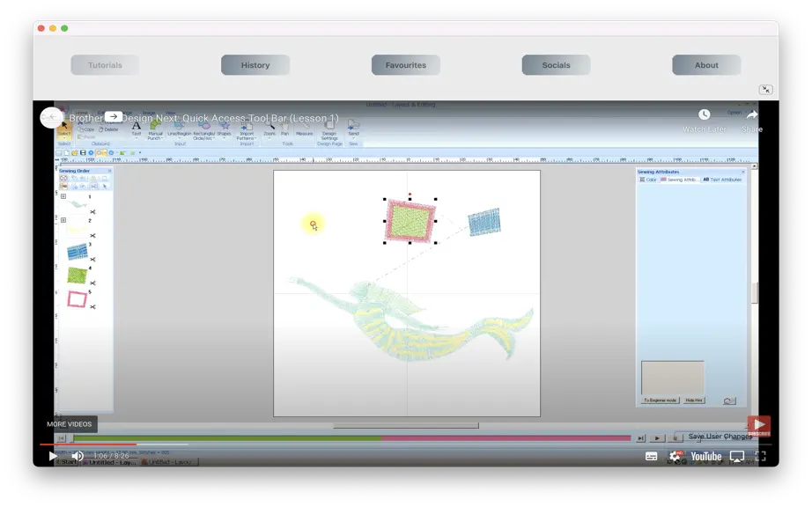The height and width of the screenshot is (507, 812).
Task: Click the stitch simulator play button
Action: pos(657,438)
